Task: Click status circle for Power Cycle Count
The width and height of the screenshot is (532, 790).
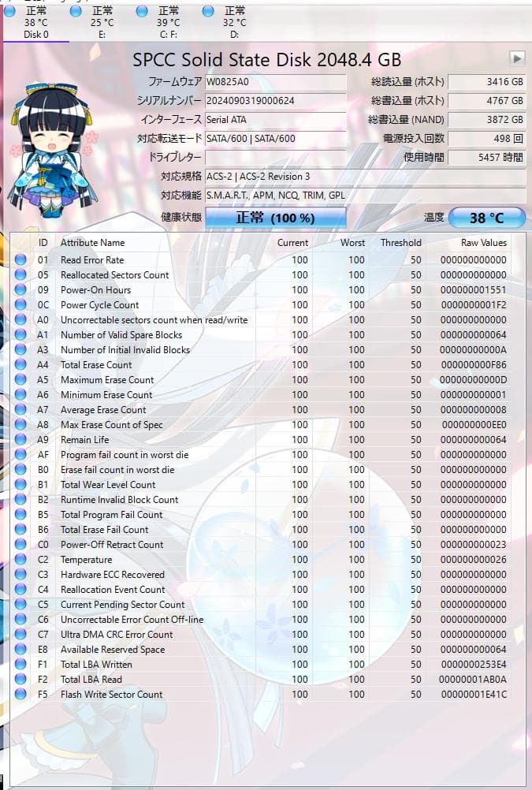Action: [x=20, y=305]
